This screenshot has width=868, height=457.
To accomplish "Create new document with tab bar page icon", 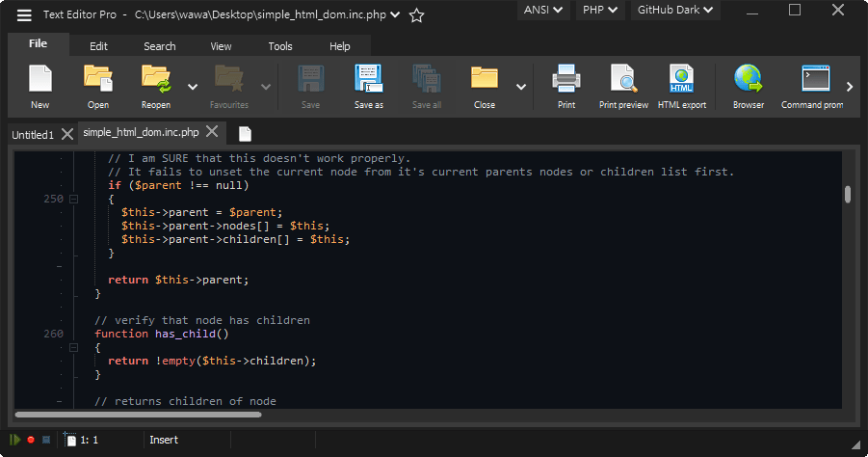I will coord(245,133).
